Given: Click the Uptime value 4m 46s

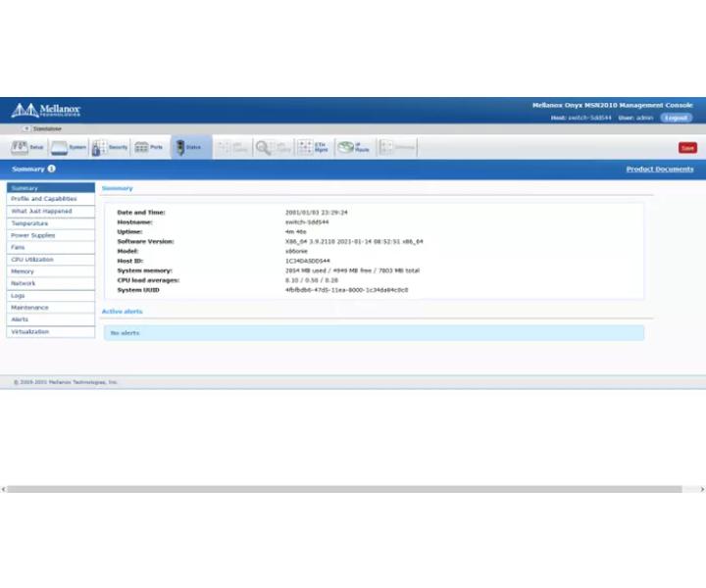Looking at the screenshot, I should click(x=296, y=231).
